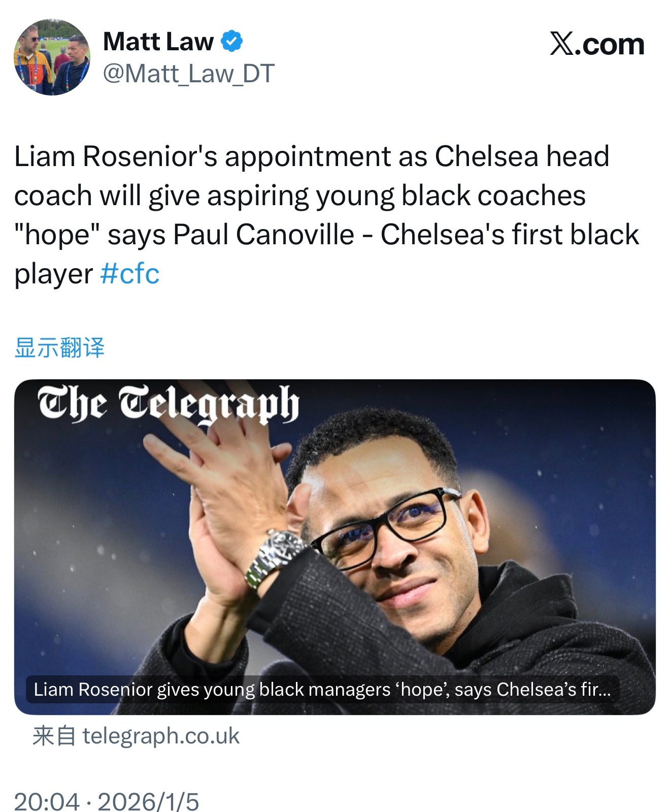Click the article headline caption overlay
Viewport: 670px width, 812px height.
click(x=322, y=689)
